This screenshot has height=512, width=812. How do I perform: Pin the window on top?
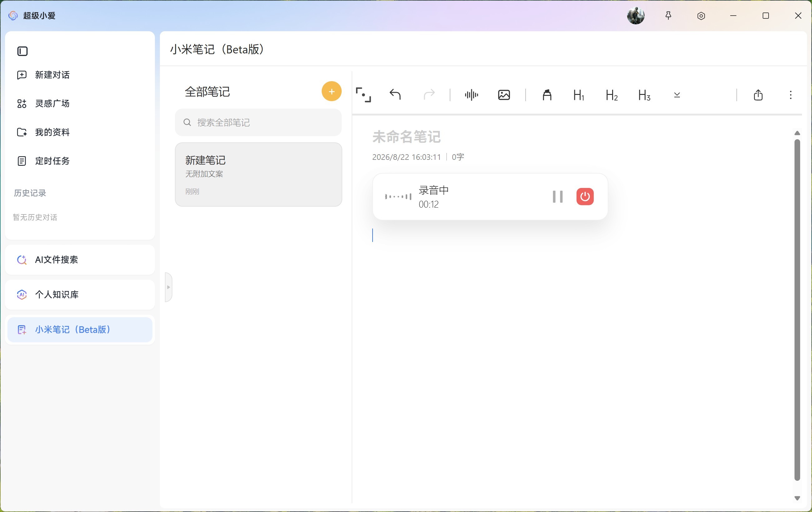[668, 16]
